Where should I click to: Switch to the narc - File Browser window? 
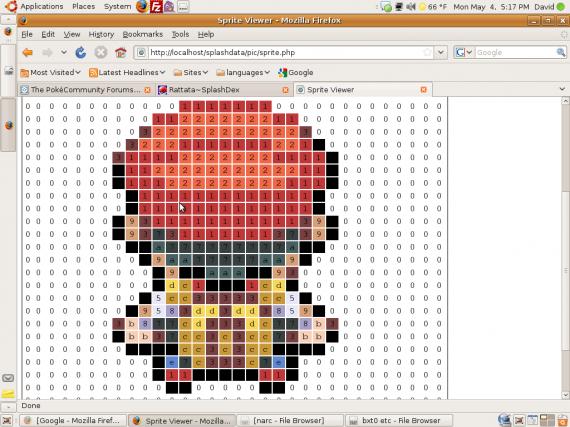click(290, 420)
